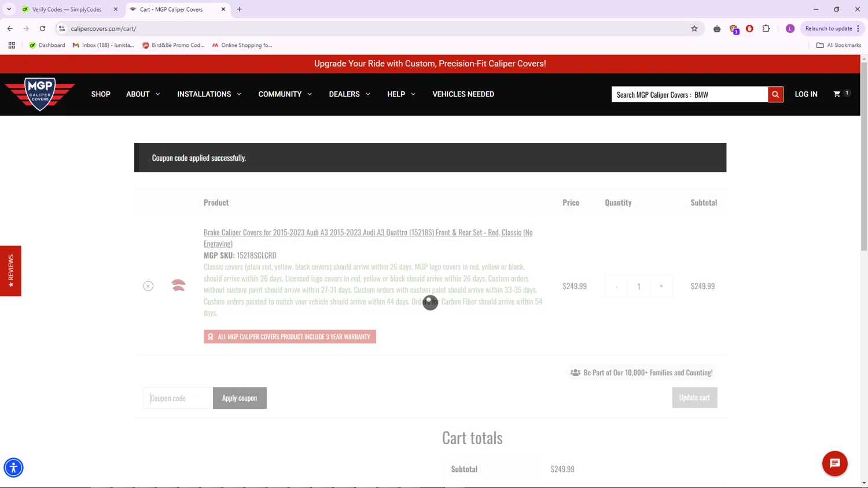
Task: Decrease quantity with minus button
Action: [x=616, y=286]
